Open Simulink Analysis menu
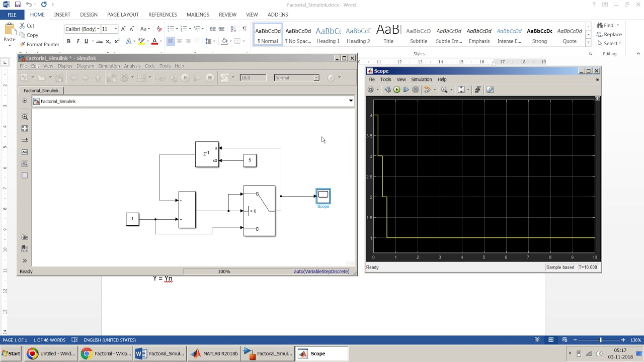The image size is (644, 362). coord(132,66)
